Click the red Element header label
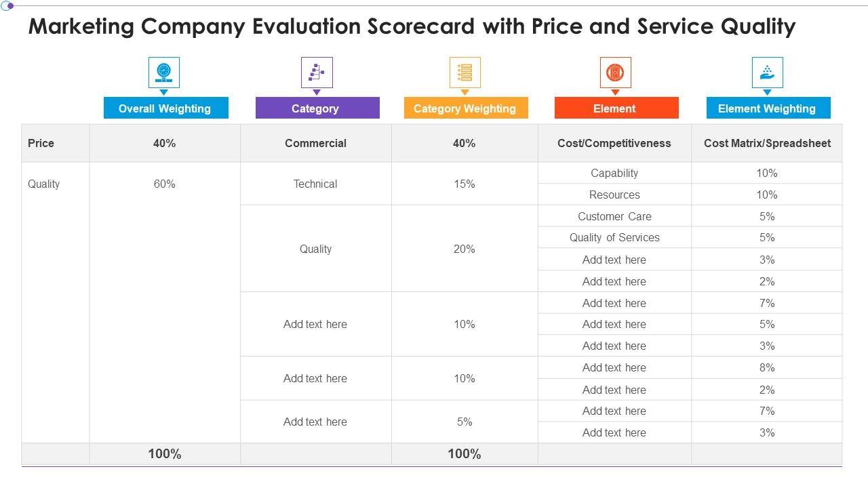Image resolution: width=868 pixels, height=488 pixels. (616, 108)
